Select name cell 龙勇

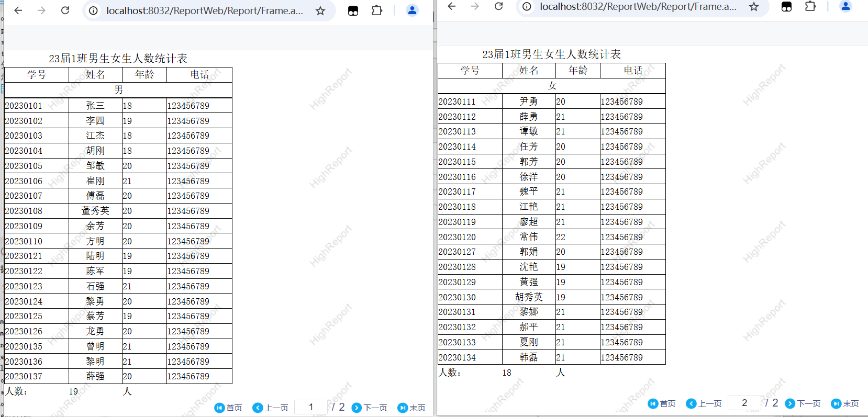[x=95, y=331]
